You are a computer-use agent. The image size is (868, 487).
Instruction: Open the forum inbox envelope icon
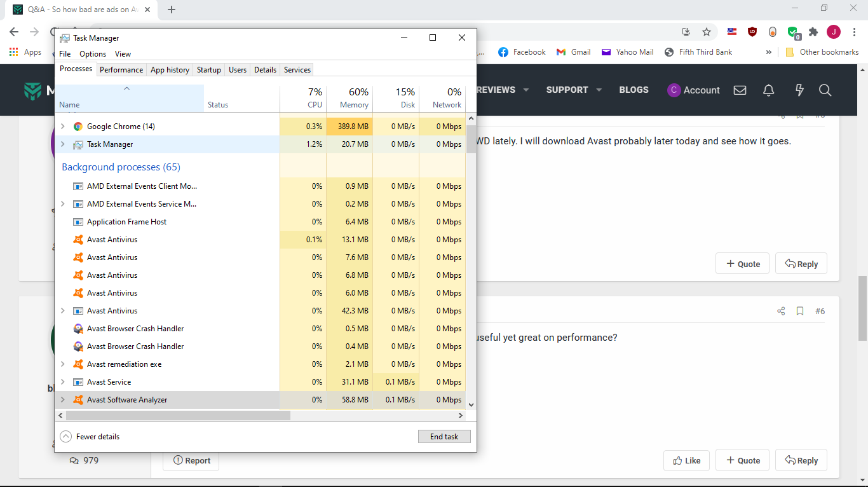[740, 90]
